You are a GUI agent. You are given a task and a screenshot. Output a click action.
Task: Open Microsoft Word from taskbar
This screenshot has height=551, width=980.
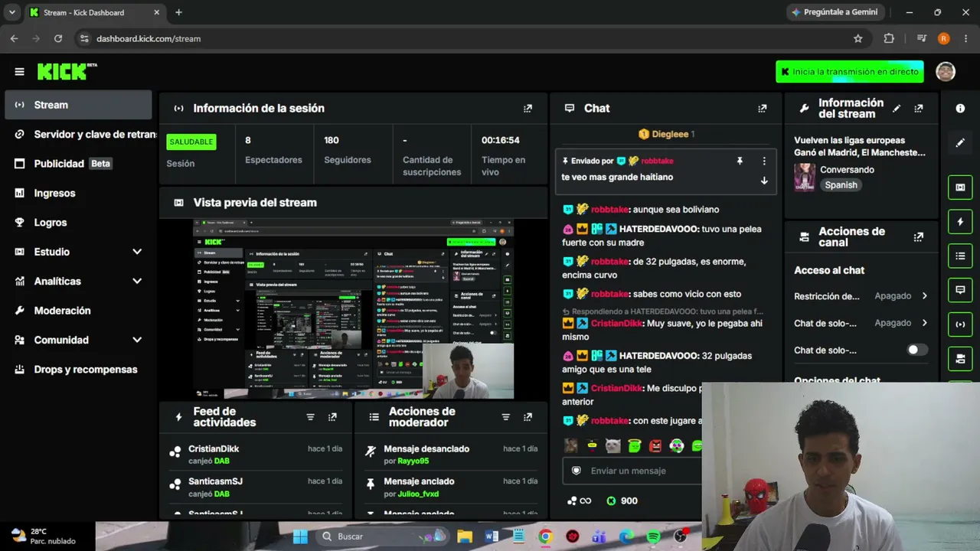[x=492, y=536]
